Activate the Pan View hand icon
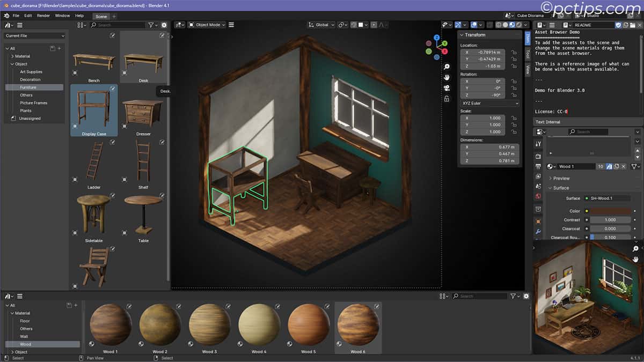Screen dimensions: 644x362 pos(446,78)
